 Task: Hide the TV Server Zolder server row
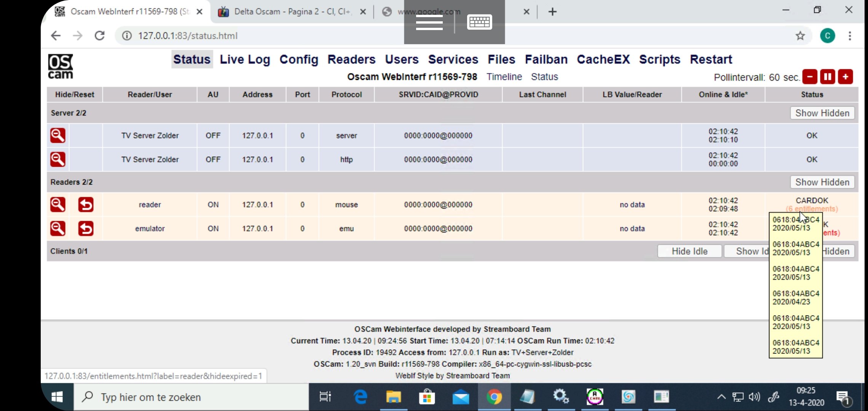click(x=58, y=135)
